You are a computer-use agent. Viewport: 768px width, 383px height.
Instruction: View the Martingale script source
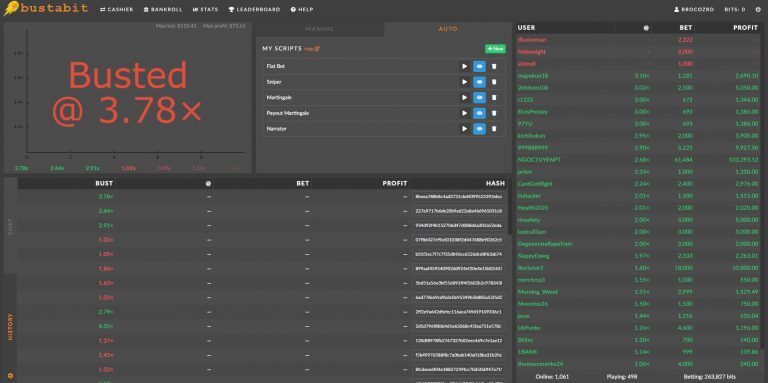click(480, 97)
